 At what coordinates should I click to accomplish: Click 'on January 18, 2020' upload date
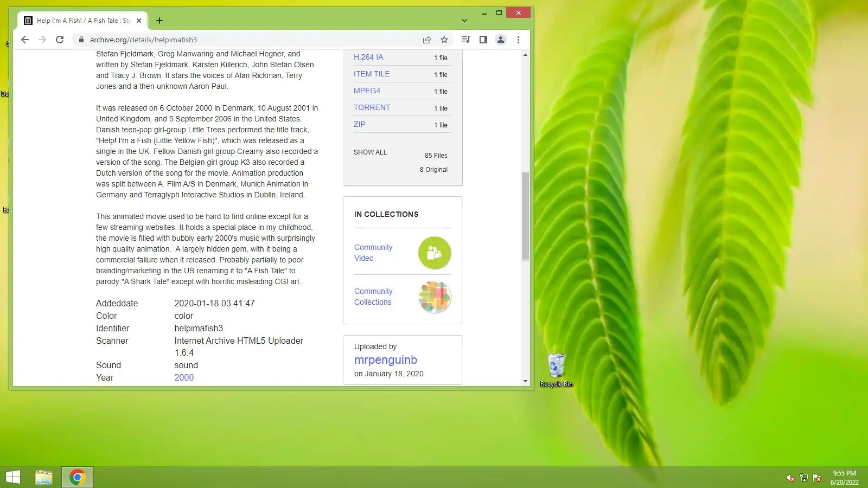[x=389, y=374]
